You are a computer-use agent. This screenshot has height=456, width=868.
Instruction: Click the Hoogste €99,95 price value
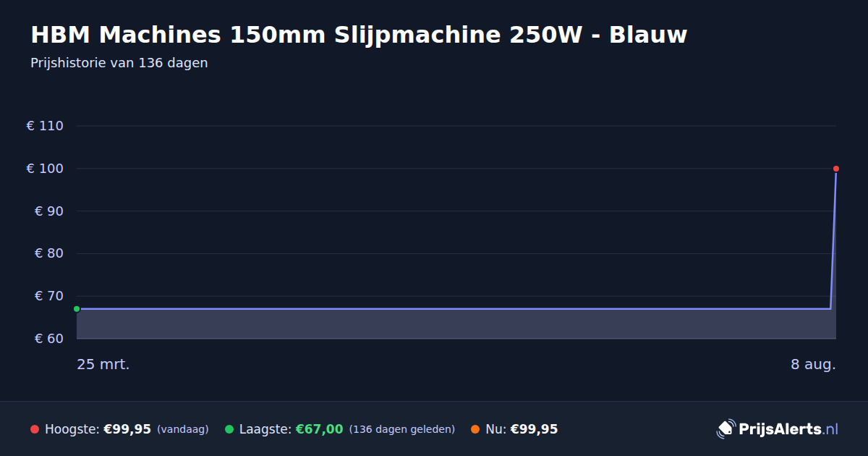pyautogui.click(x=127, y=429)
